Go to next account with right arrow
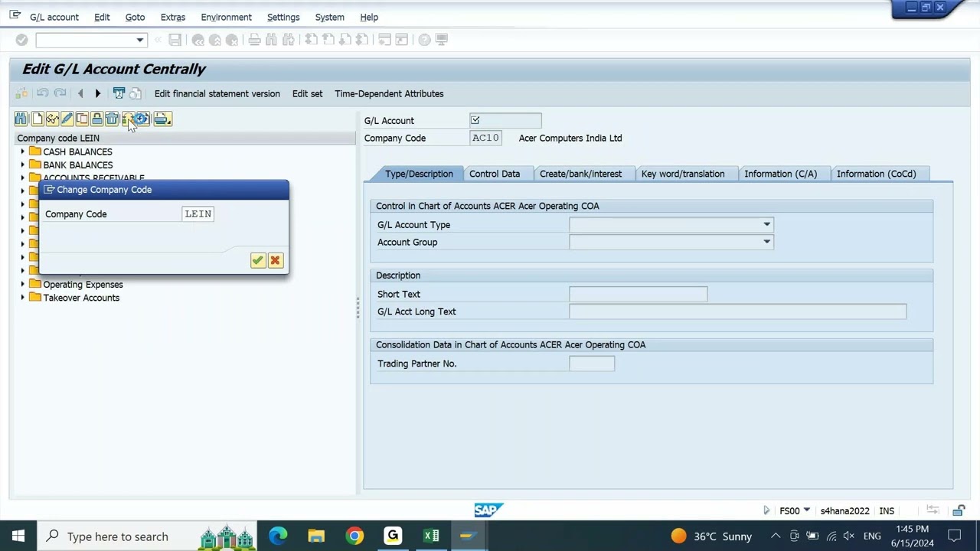 (97, 93)
